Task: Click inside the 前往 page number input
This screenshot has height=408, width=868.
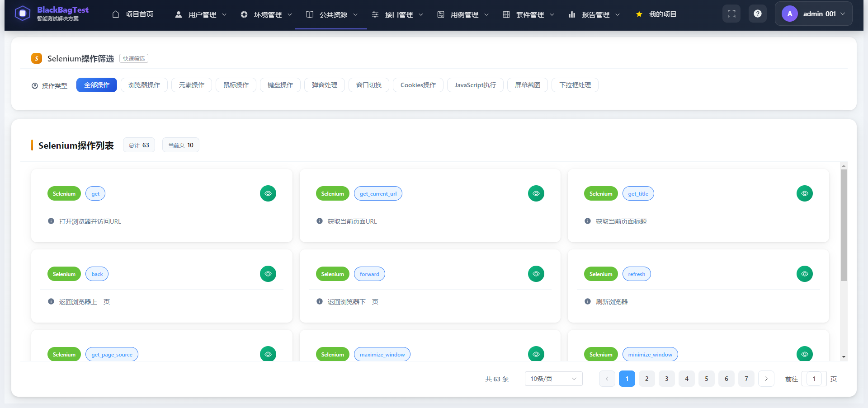Action: click(814, 379)
